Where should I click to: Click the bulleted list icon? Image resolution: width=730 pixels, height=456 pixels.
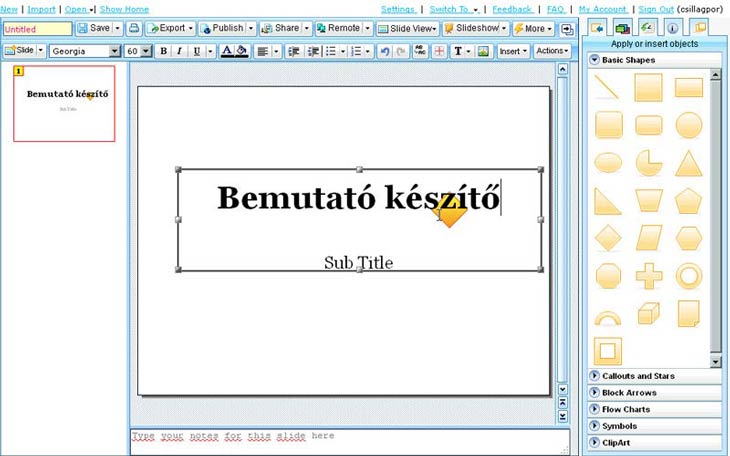point(331,51)
